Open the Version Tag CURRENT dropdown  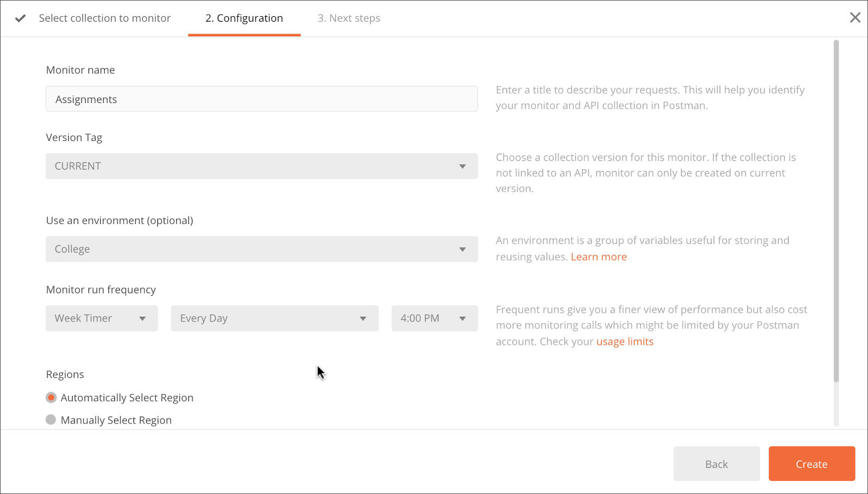pyautogui.click(x=261, y=166)
